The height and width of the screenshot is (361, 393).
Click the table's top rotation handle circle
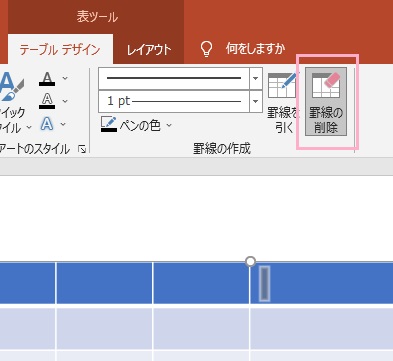click(x=250, y=261)
